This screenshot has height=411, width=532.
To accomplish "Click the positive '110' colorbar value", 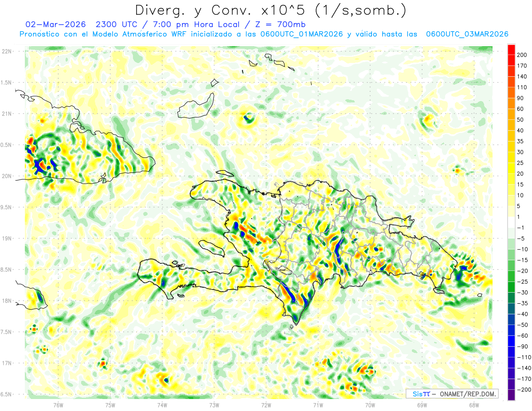I will 523,87.
